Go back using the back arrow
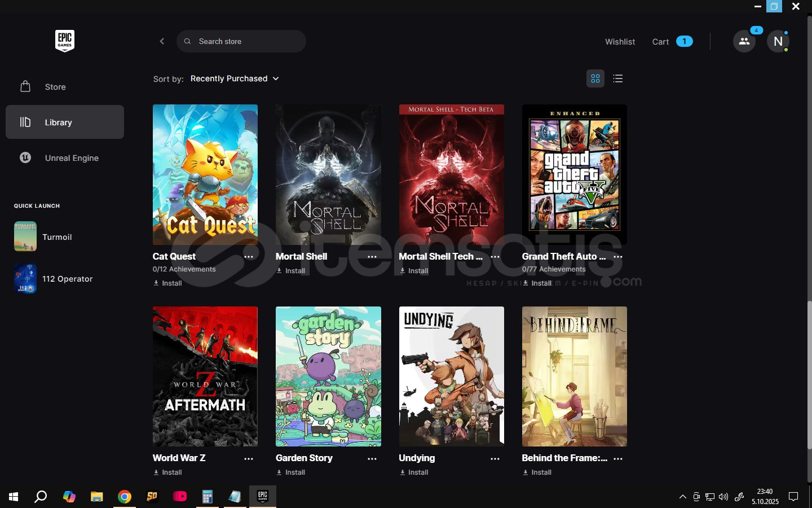812x508 pixels. 162,41
